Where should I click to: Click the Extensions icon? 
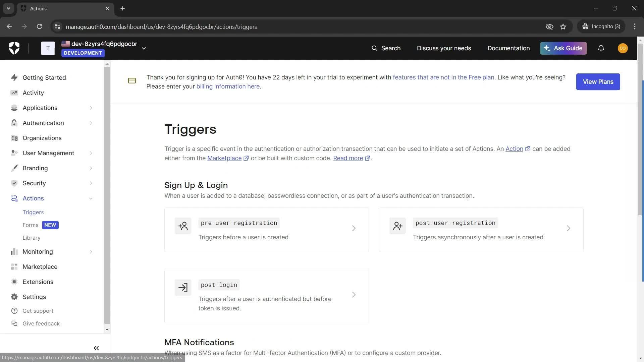pos(14,282)
